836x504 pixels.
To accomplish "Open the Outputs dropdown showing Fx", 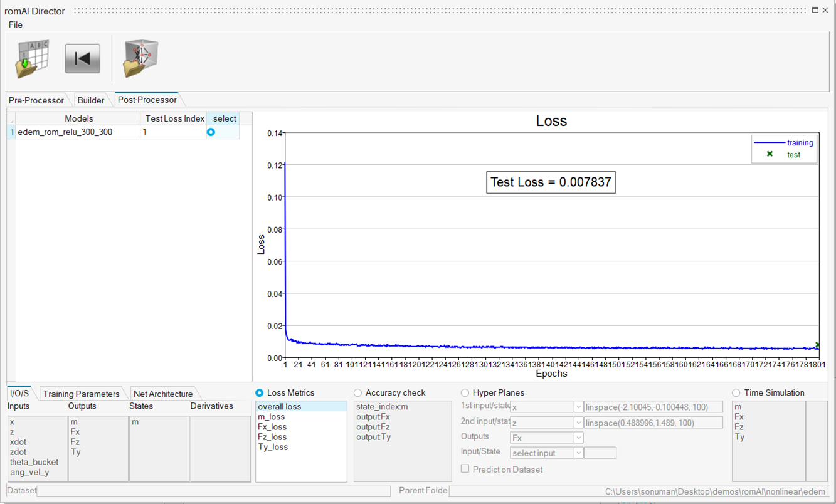I will (578, 438).
